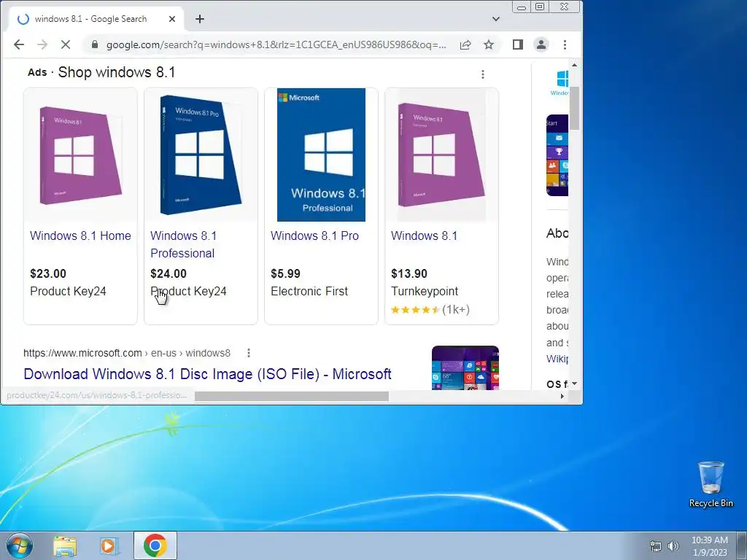Click the Microsoft Windows 8.1 Professional image
Image resolution: width=747 pixels, height=560 pixels.
(x=321, y=155)
